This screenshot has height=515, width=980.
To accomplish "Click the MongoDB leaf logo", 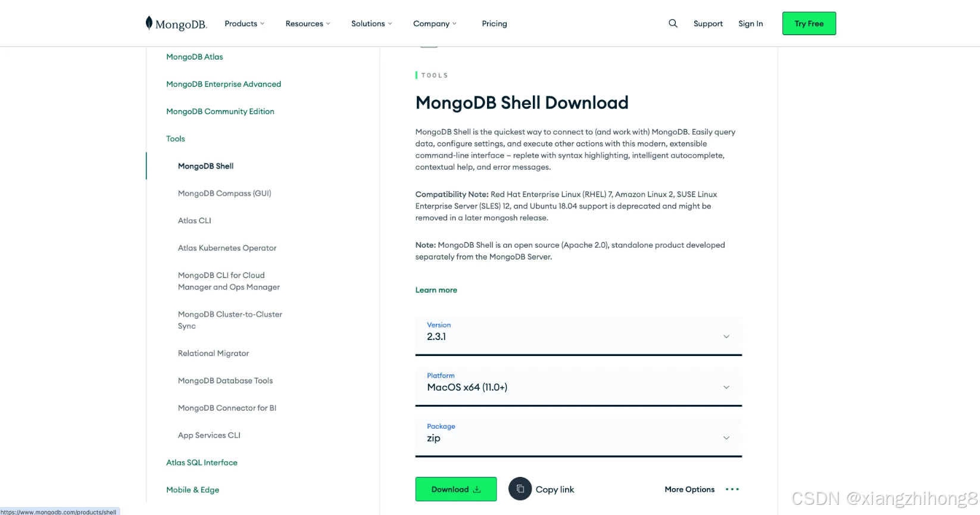I will click(x=176, y=23).
